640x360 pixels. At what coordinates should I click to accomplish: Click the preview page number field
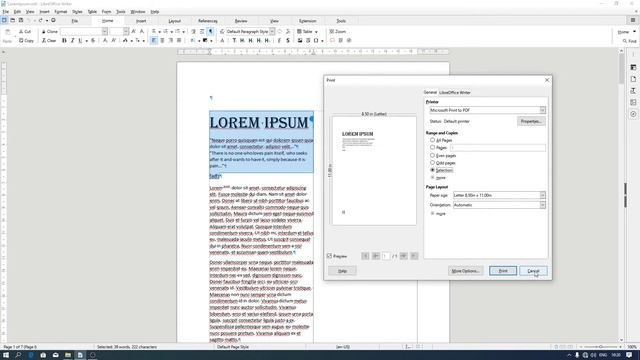coord(385,256)
